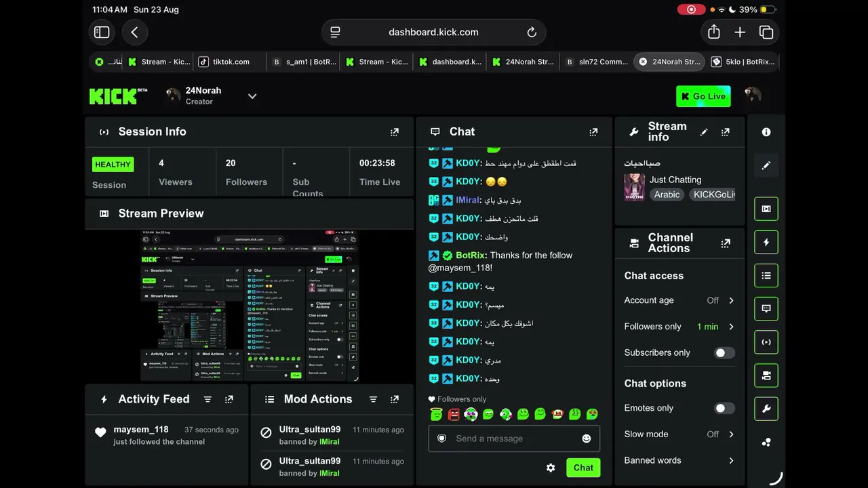Toggle Stream Preview widget in right sidebar
The height and width of the screenshot is (488, 868).
[766, 209]
